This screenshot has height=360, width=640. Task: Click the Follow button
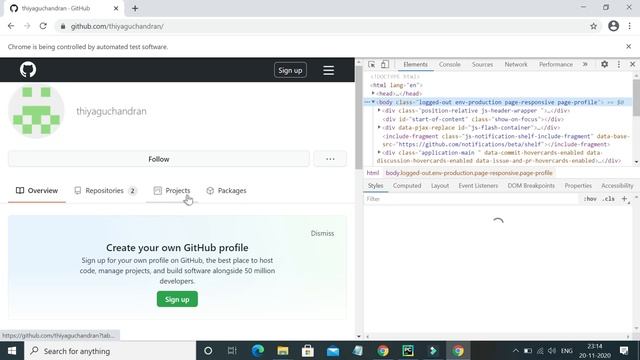click(159, 159)
